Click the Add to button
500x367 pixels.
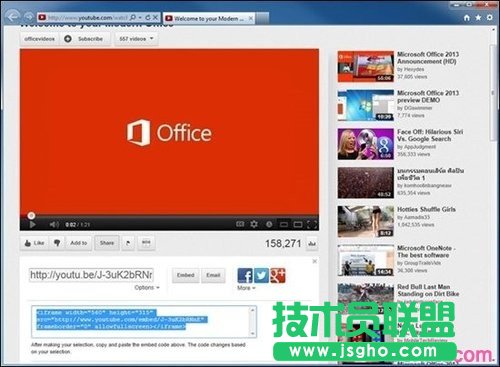click(x=79, y=243)
